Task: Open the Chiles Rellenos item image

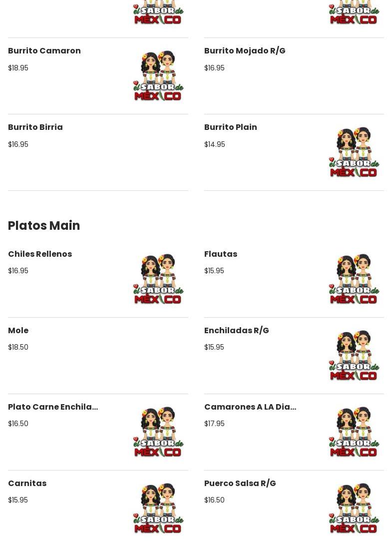Action: point(158,279)
